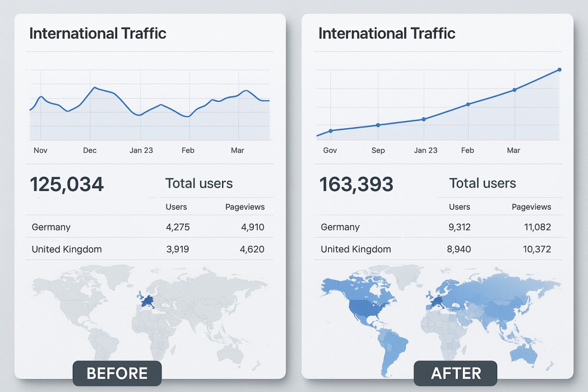Select the 125,034 total users figure

(x=67, y=185)
